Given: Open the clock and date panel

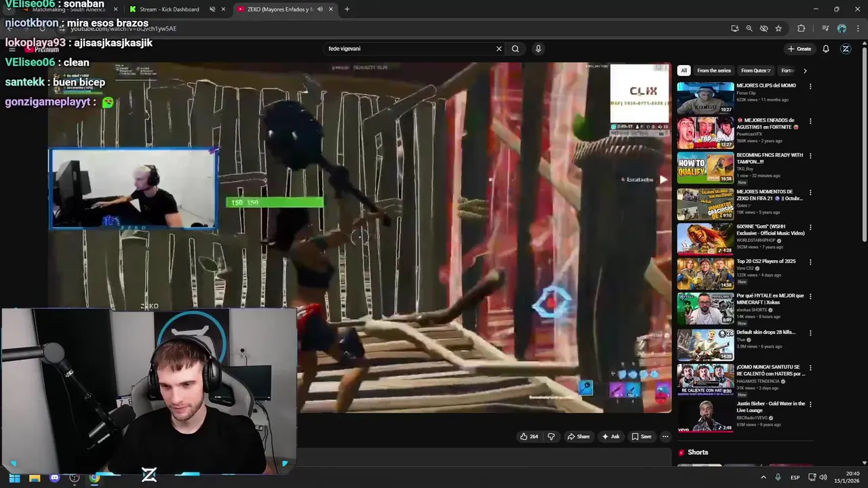Looking at the screenshot, I should [847, 477].
